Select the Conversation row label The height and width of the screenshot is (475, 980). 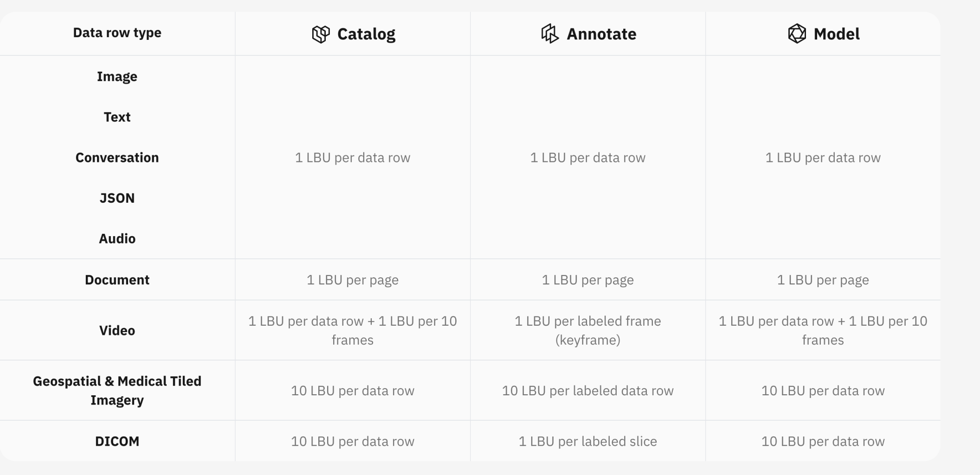tap(117, 158)
